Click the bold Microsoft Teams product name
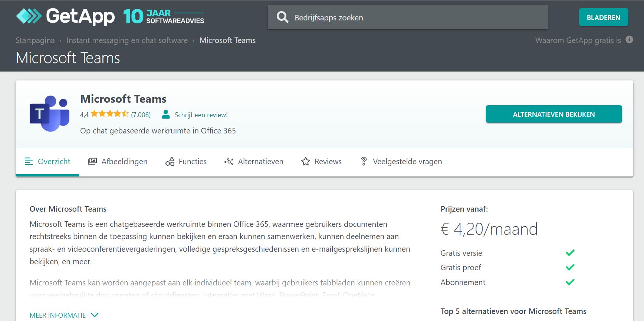Viewport: 644px width, 321px height. [124, 99]
